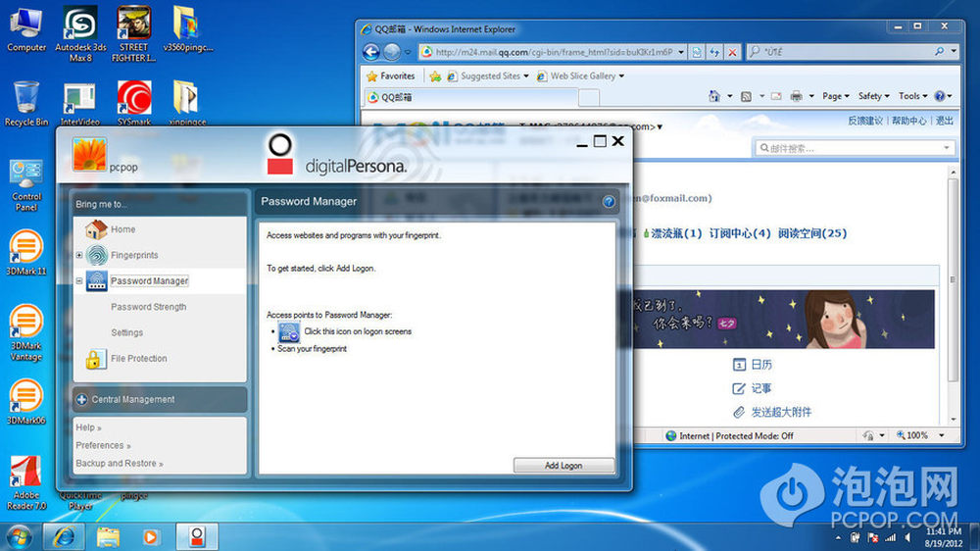Open 3DMark 11 desktop shortcut
980x551 pixels.
(x=25, y=253)
